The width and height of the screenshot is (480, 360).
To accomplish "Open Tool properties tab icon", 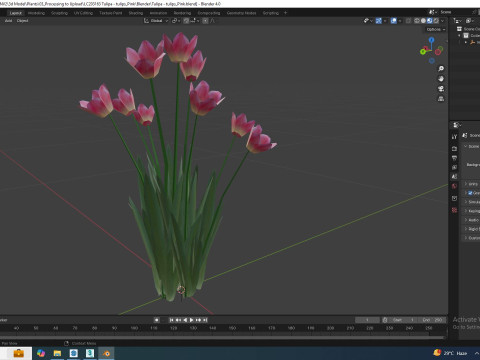I will [454, 137].
